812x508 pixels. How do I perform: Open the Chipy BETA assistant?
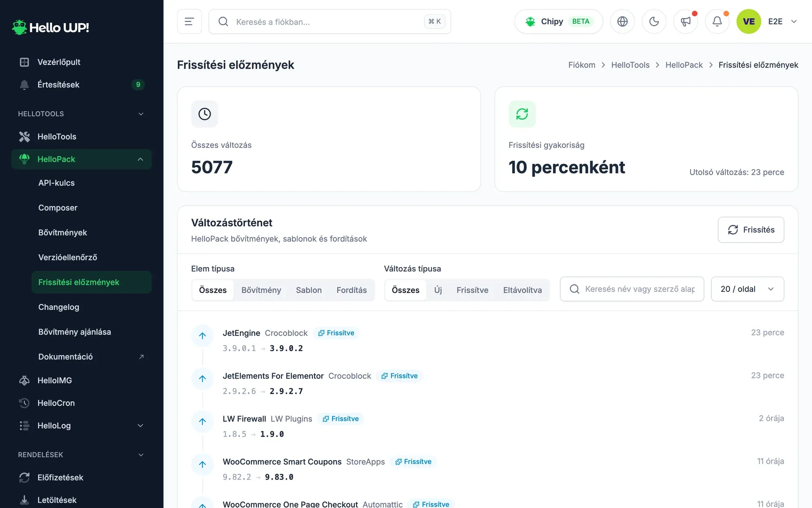coord(559,22)
